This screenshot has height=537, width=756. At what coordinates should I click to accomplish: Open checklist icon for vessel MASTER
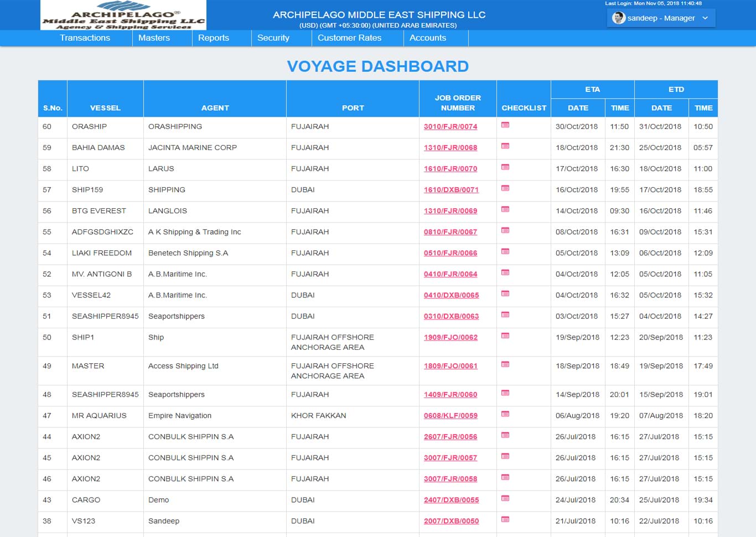coord(505,364)
